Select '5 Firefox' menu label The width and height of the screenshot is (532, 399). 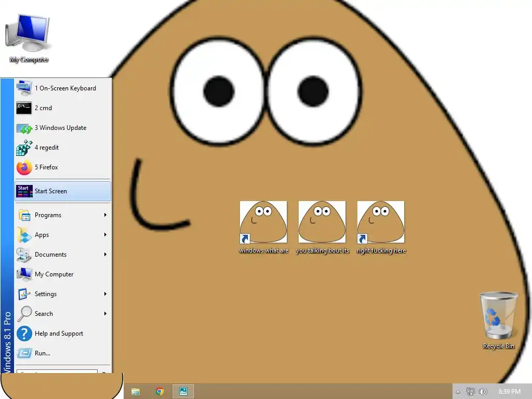46,167
